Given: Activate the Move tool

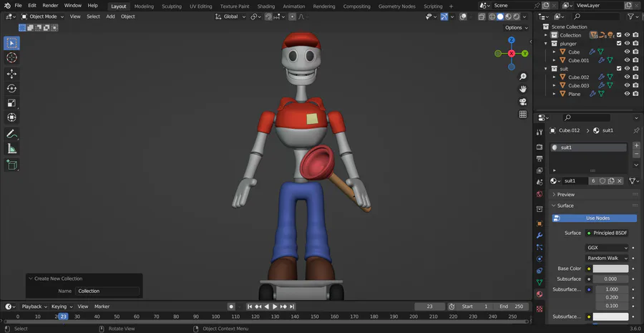Looking at the screenshot, I should tap(12, 74).
